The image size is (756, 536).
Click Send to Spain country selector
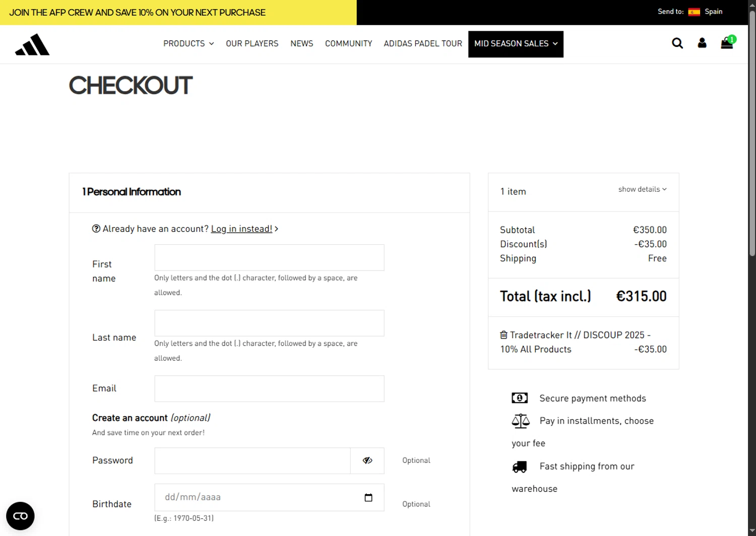[690, 12]
